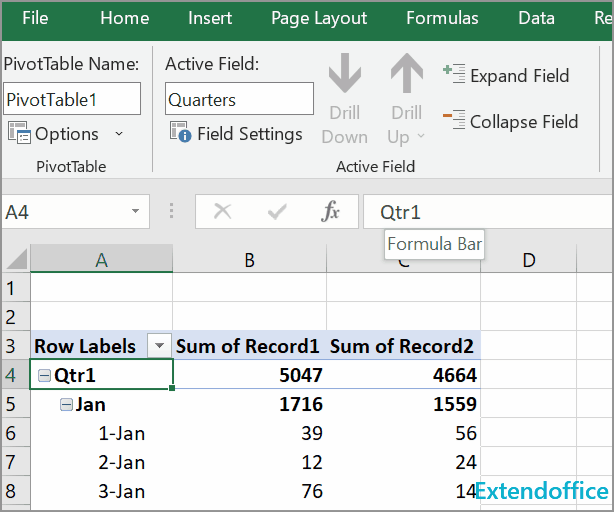
Task: Click the PivotTable Name input field
Action: pyautogui.click(x=72, y=99)
